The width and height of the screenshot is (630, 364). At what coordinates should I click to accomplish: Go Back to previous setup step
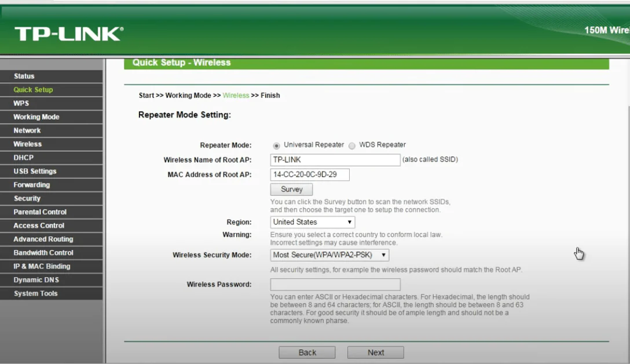pyautogui.click(x=307, y=352)
